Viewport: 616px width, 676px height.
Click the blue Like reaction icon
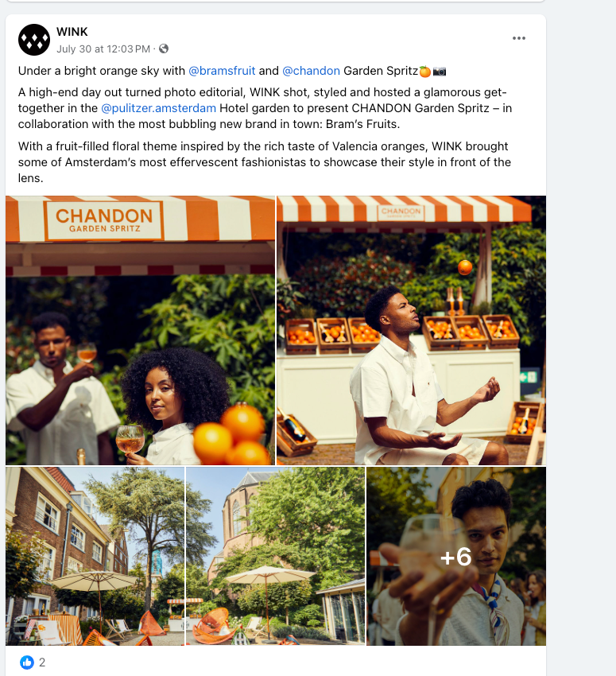[27, 662]
